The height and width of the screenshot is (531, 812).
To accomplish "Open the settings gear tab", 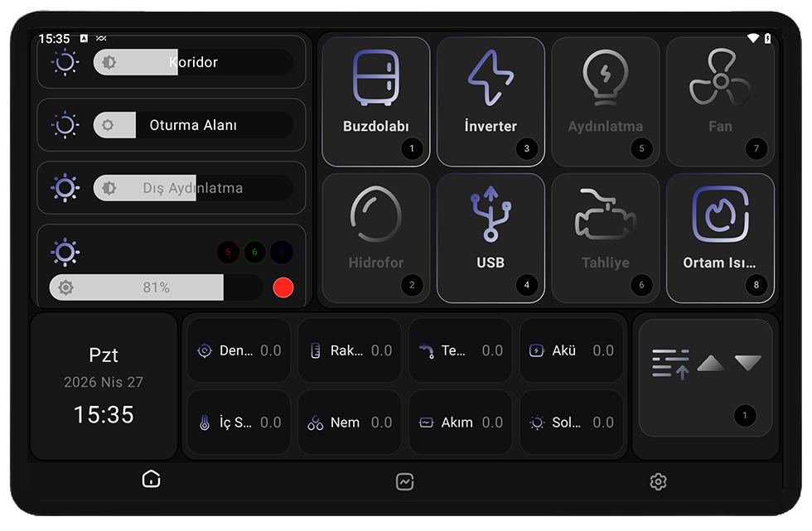I will (658, 482).
